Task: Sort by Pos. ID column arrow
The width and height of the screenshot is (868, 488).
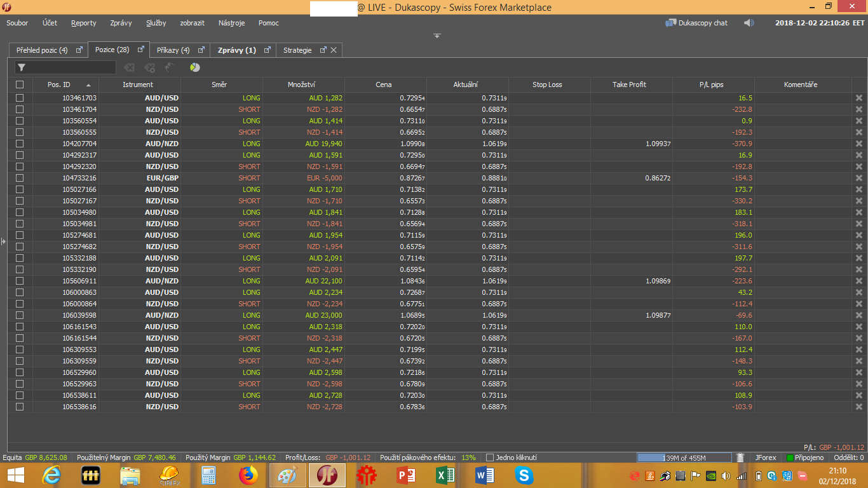Action: [88, 85]
